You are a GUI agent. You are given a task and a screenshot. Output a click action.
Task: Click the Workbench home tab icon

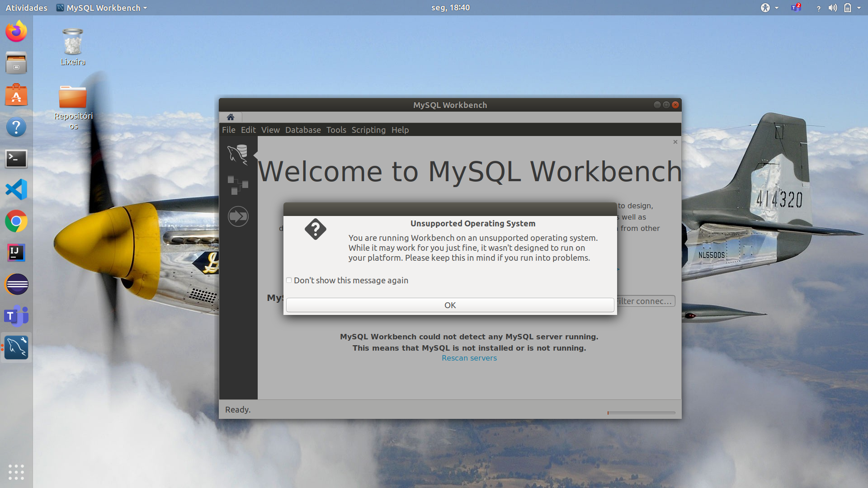click(x=231, y=117)
